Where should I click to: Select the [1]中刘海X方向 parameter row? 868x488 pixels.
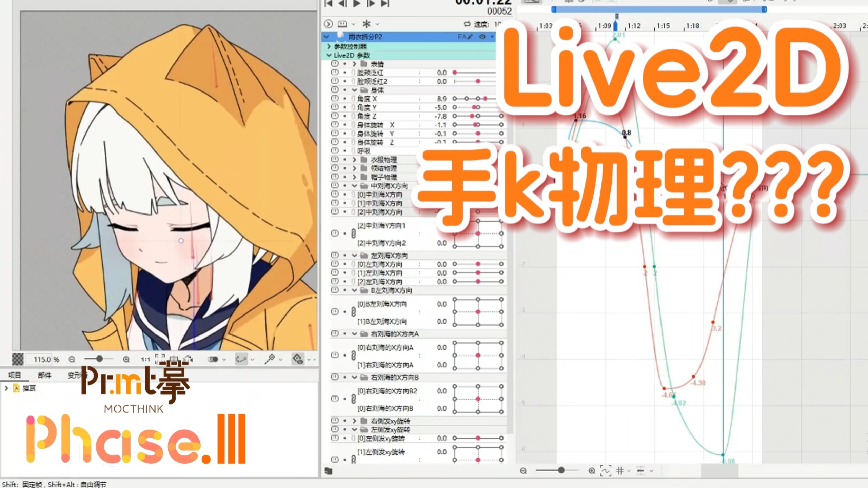380,203
